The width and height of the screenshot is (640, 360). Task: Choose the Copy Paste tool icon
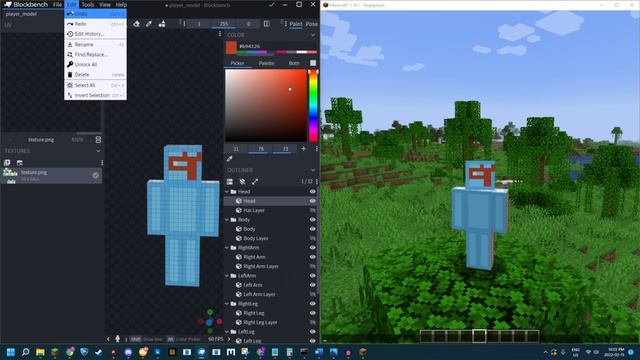[x=162, y=24]
